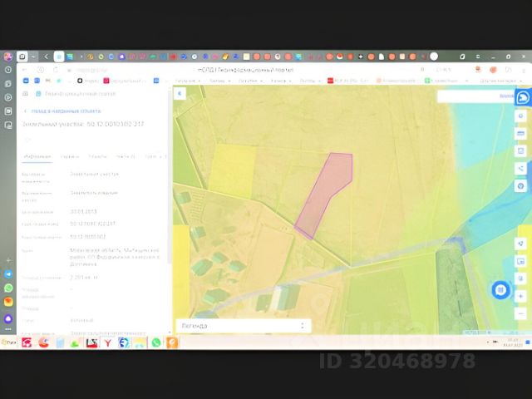Screen dimensions: 532x399
Task: Open the Легенда panel
Action: 244,326
